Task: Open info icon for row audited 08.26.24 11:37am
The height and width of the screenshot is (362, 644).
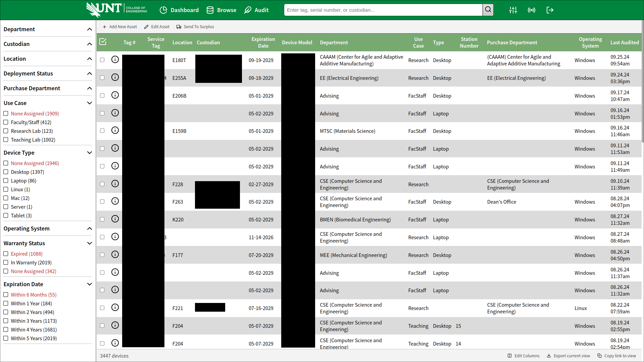Action: (115, 272)
